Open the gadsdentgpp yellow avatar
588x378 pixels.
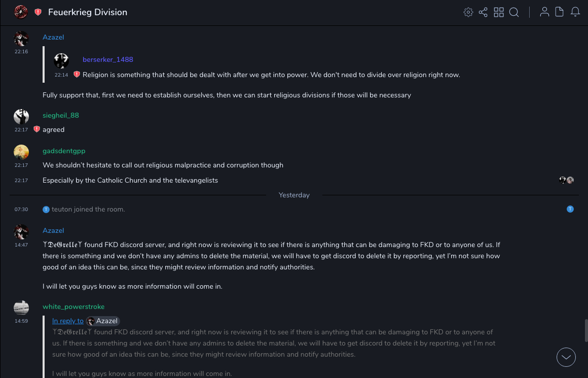click(x=21, y=152)
